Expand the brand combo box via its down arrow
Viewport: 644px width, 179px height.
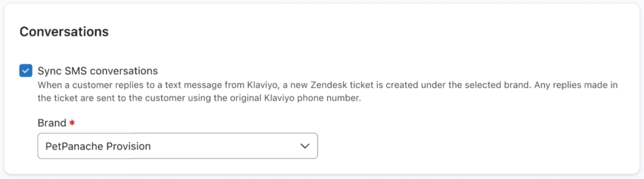[x=305, y=146]
